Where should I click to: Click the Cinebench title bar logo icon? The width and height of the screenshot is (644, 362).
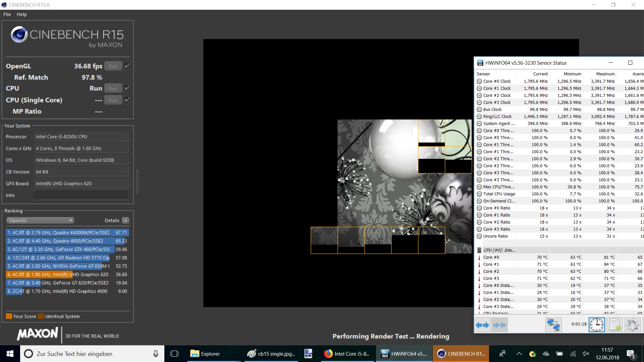tap(4, 5)
